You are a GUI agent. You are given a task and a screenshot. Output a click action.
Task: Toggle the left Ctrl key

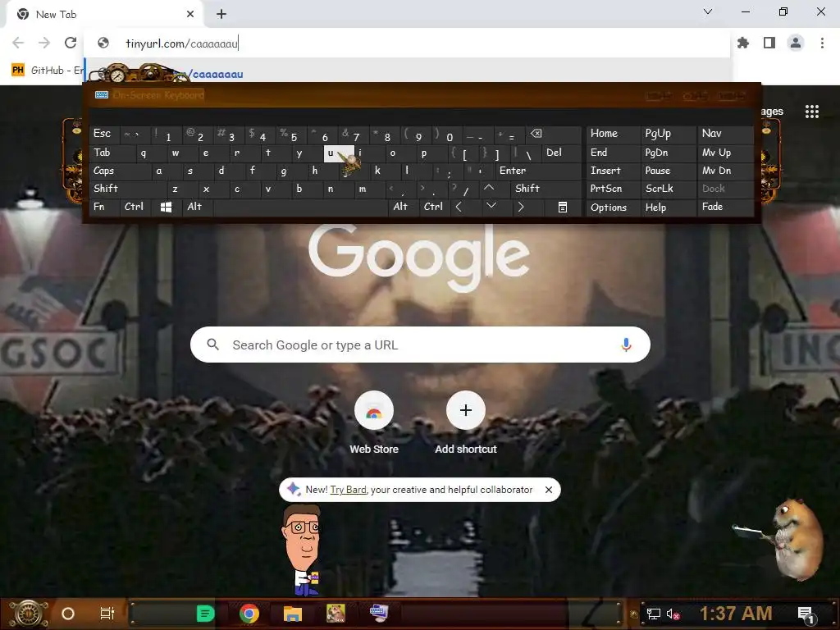tap(135, 207)
